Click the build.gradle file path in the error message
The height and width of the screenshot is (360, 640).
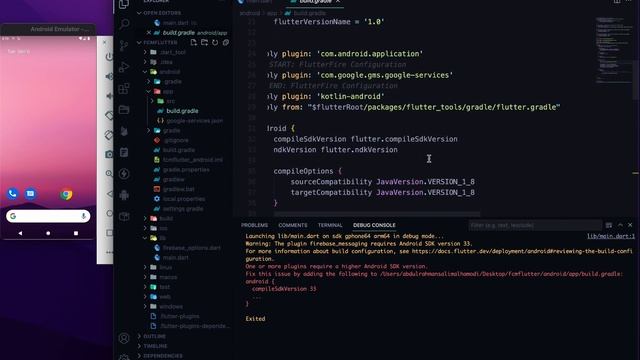coord(500,274)
